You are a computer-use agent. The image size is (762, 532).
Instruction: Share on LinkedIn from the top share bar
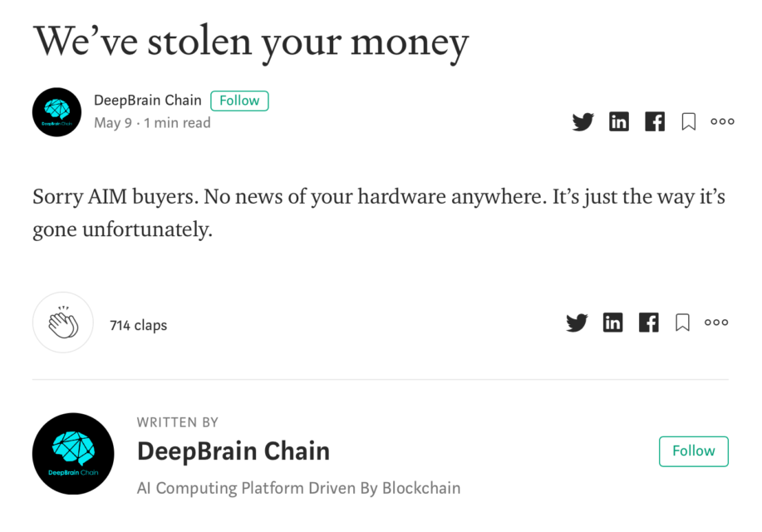pos(619,122)
